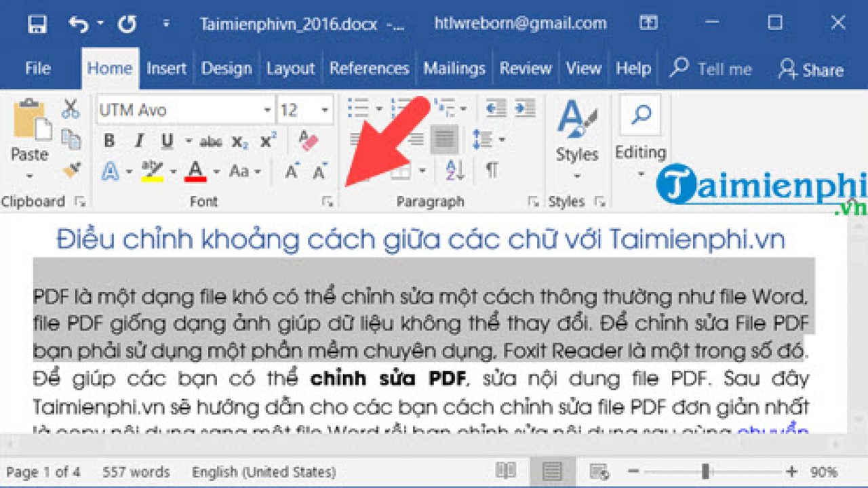
Task: Click the Clear All Formatting icon
Action: (307, 139)
